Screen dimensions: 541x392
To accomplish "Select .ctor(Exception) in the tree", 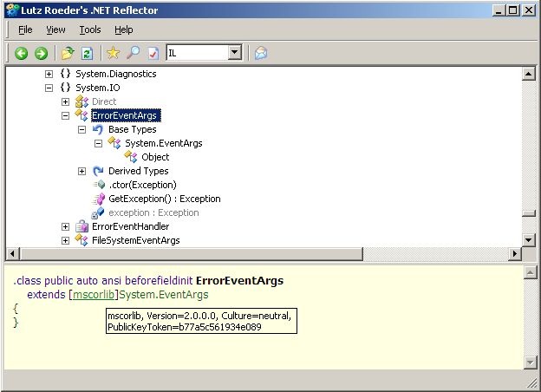I will pyautogui.click(x=142, y=185).
